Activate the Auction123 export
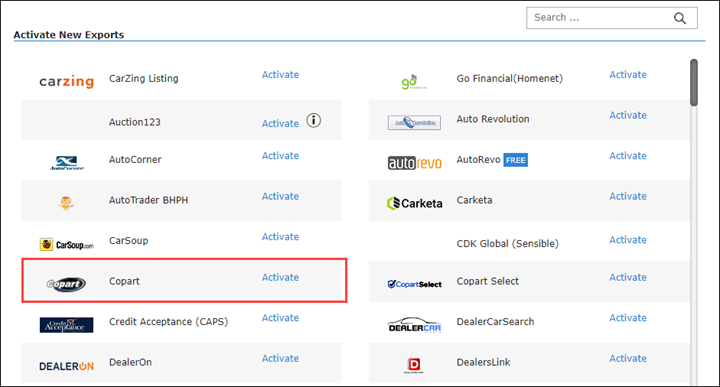720x387 pixels. click(280, 123)
